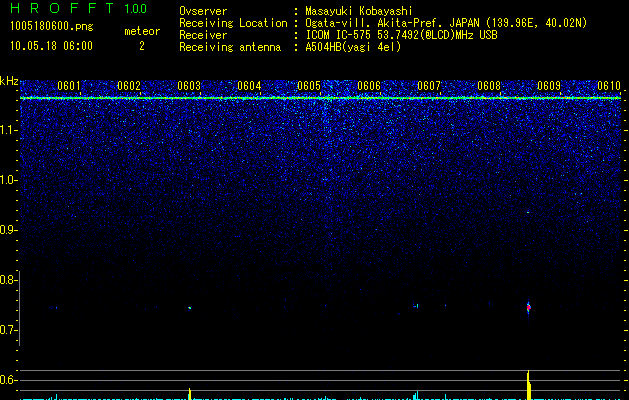This screenshot has height=400, width=629.
Task: Click the Receiving antenna label
Action: (230, 47)
